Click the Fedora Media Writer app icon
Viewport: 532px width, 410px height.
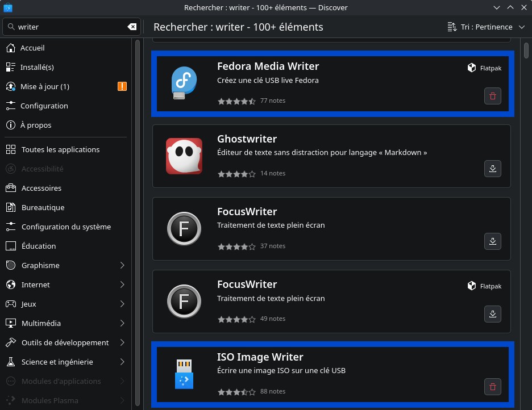pyautogui.click(x=184, y=83)
